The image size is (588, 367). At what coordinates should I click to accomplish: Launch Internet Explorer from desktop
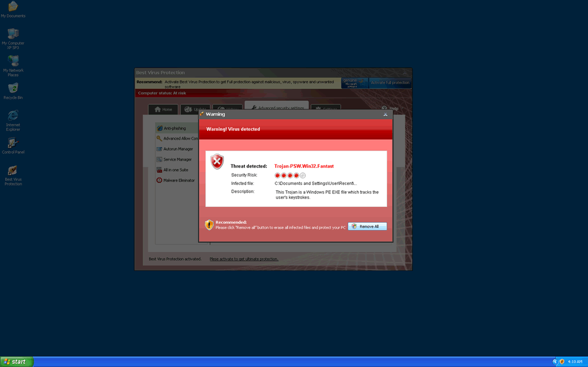click(13, 118)
